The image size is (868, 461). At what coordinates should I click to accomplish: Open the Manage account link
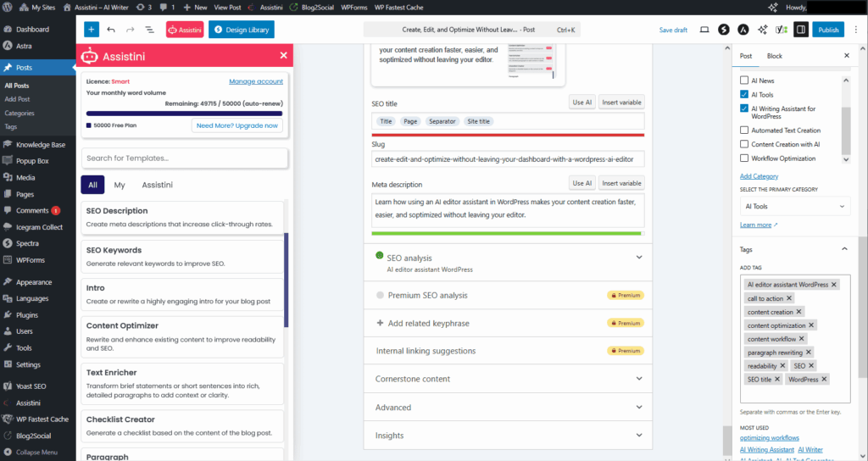click(256, 81)
